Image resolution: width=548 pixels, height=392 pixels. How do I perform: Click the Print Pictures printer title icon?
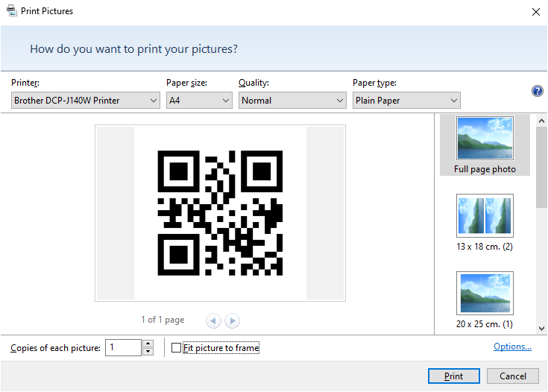(11, 10)
